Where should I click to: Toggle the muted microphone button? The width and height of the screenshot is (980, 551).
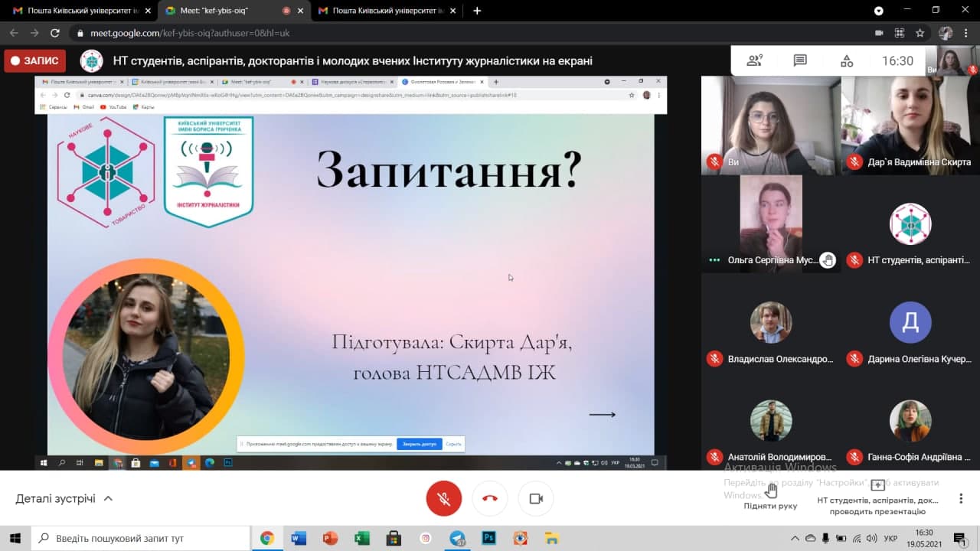click(443, 499)
